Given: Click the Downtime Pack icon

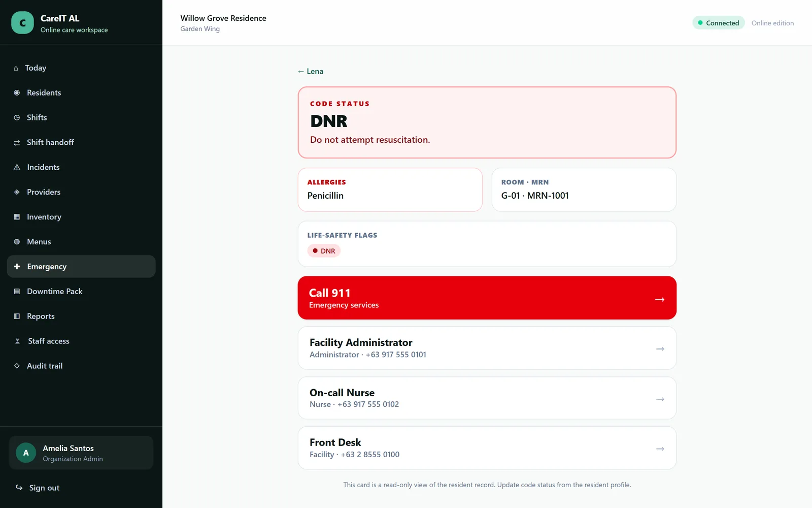Looking at the screenshot, I should tap(17, 292).
